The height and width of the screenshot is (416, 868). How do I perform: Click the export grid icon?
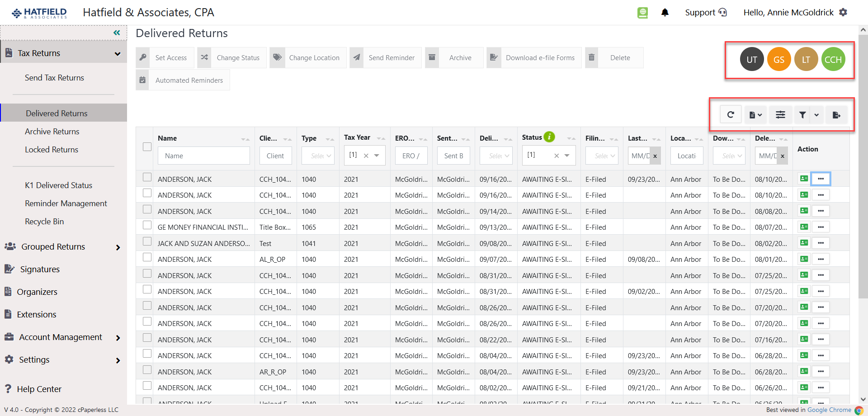click(836, 114)
